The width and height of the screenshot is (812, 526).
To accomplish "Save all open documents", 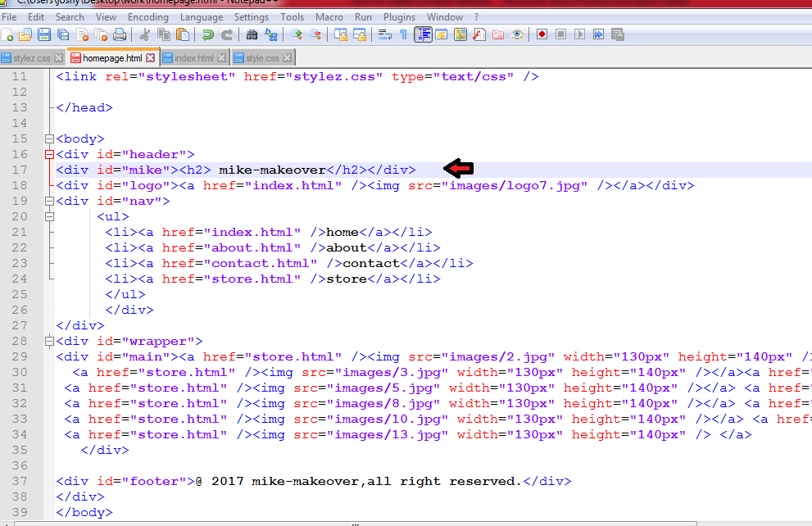I will (62, 34).
